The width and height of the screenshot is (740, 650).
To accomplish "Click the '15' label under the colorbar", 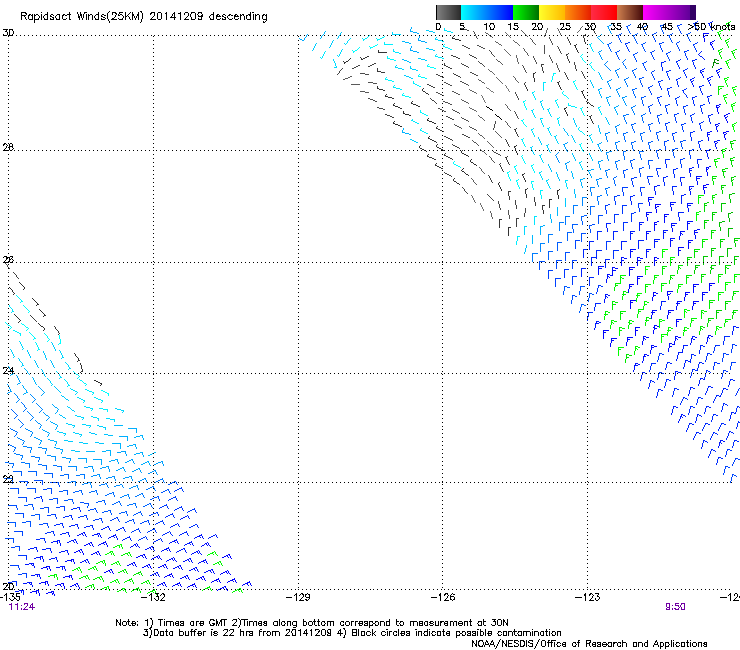I will click(513, 27).
